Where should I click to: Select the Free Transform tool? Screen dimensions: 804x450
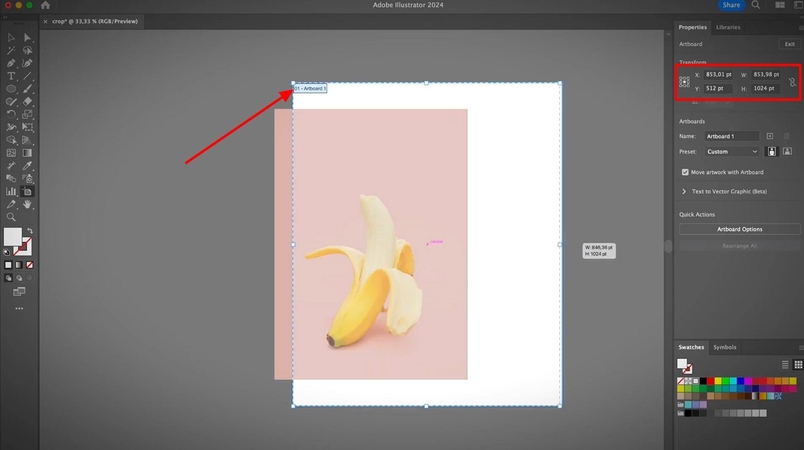(x=27, y=127)
